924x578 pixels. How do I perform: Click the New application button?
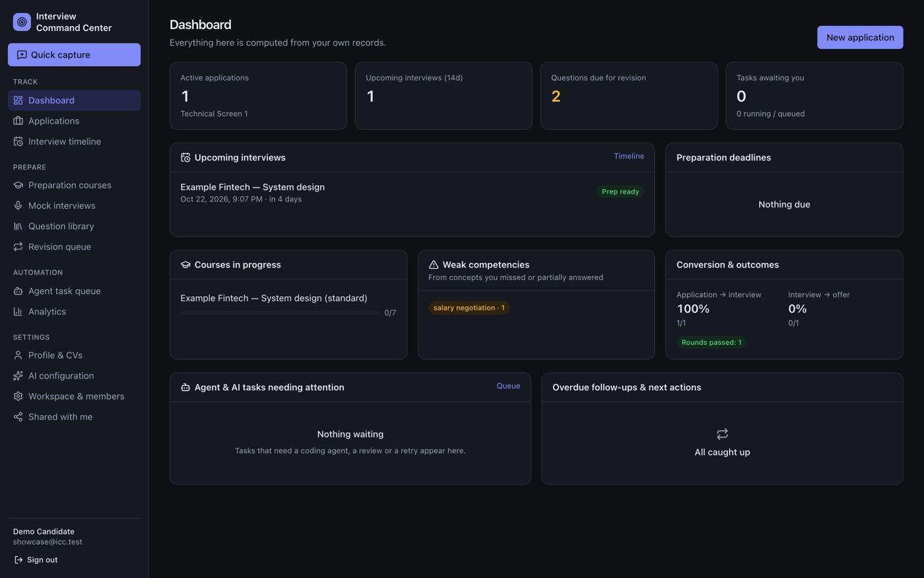click(860, 38)
